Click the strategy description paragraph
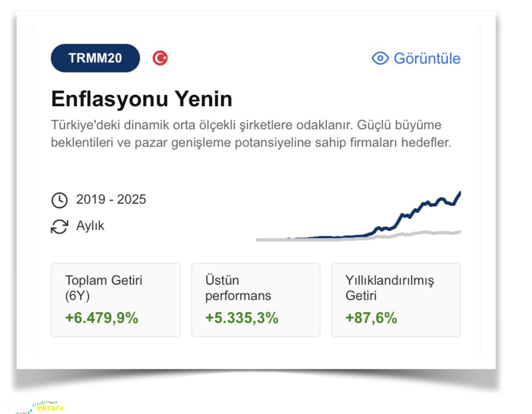532x414 pixels. tap(251, 134)
